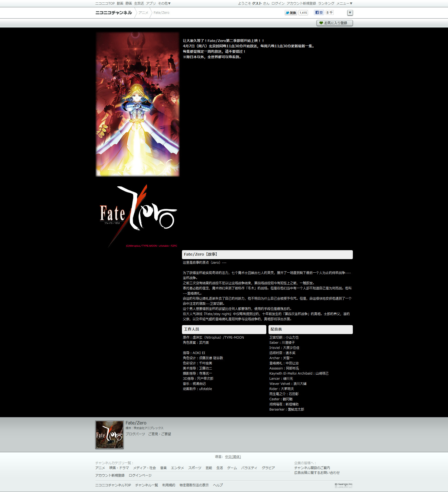Open 特定商取引法の表示 link
The height and width of the screenshot is (492, 448).
[x=194, y=485]
